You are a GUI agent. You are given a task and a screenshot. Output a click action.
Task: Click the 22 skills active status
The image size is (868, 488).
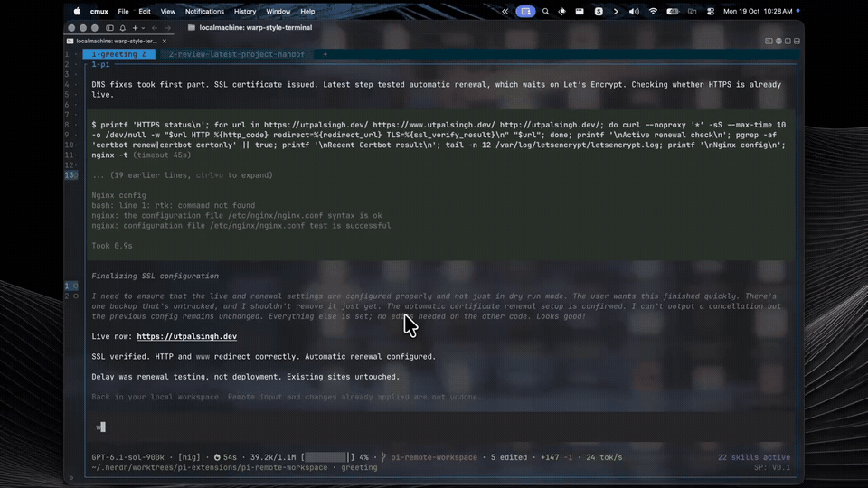(x=753, y=457)
